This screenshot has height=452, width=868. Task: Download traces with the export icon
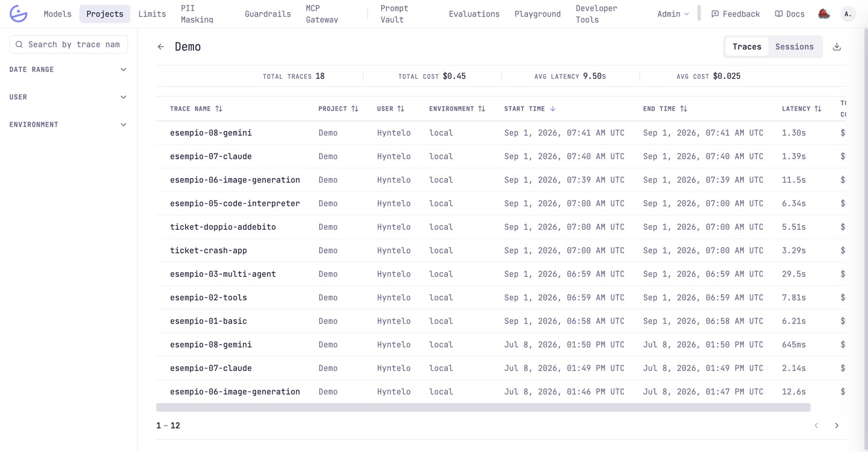(837, 47)
